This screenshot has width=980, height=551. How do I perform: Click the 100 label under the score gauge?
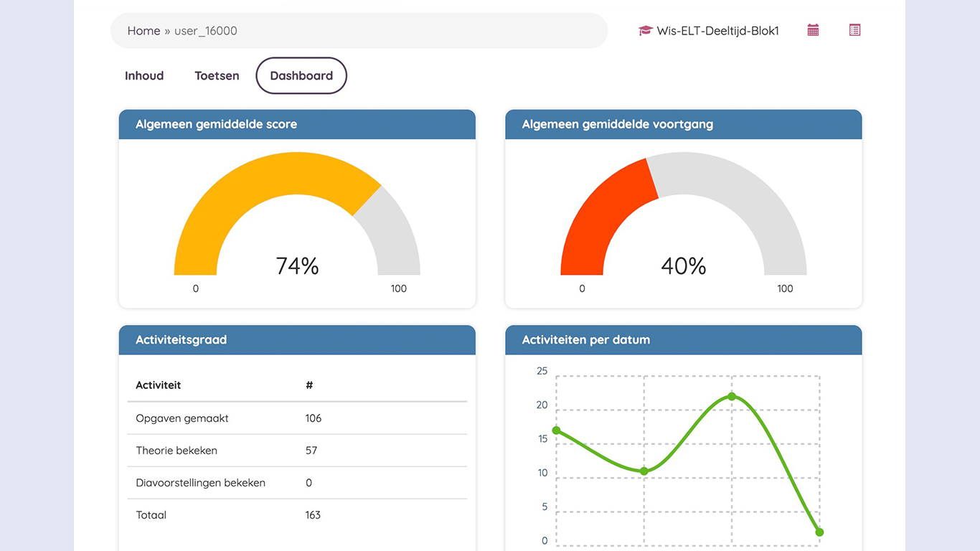399,288
